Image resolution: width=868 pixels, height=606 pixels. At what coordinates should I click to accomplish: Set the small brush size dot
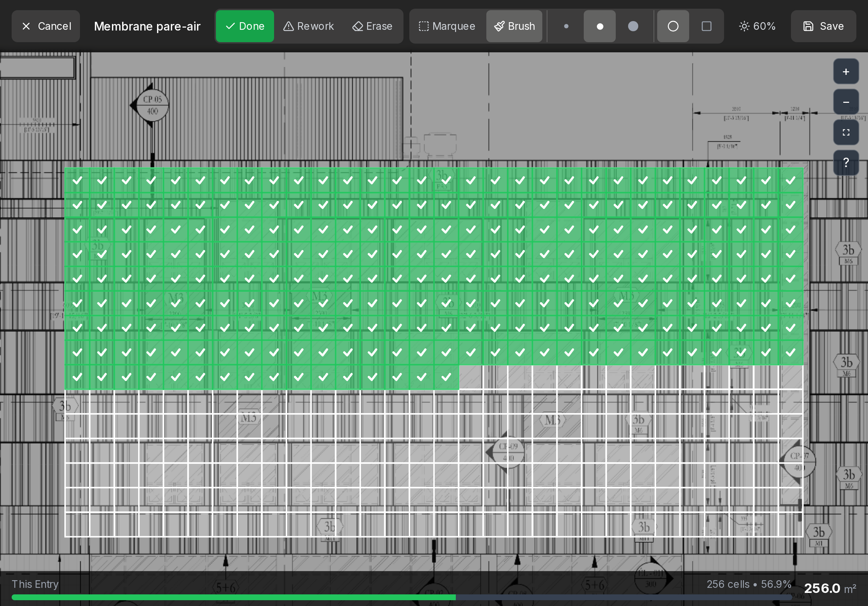566,26
